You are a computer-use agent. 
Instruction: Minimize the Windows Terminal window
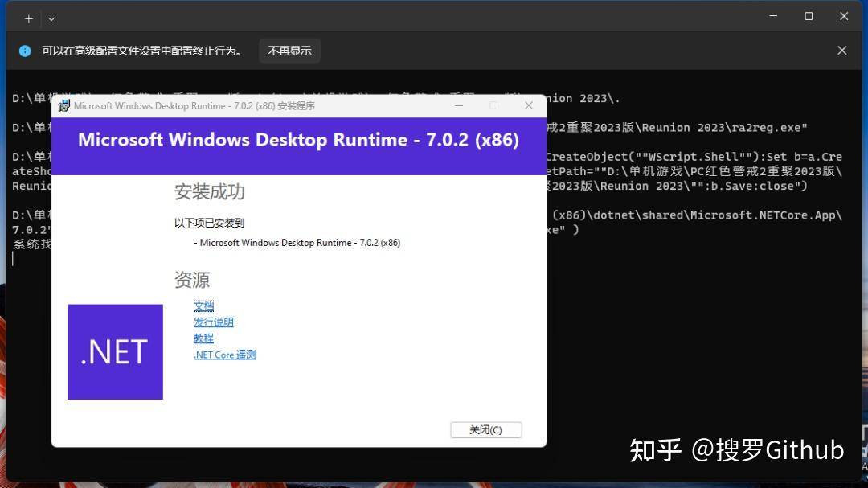[x=773, y=16]
